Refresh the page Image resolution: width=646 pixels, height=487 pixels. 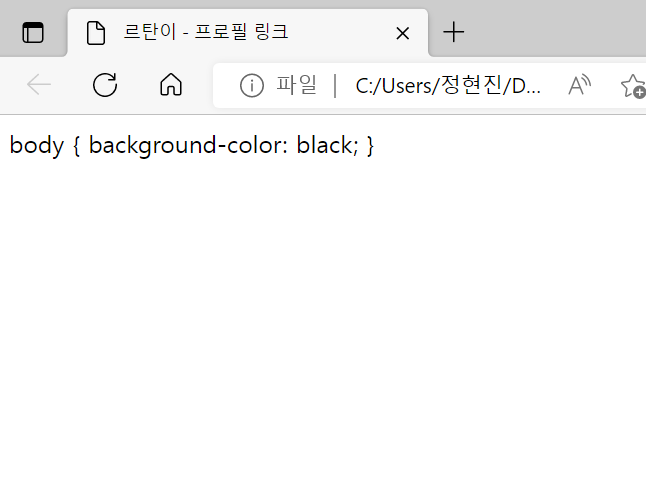pyautogui.click(x=105, y=84)
